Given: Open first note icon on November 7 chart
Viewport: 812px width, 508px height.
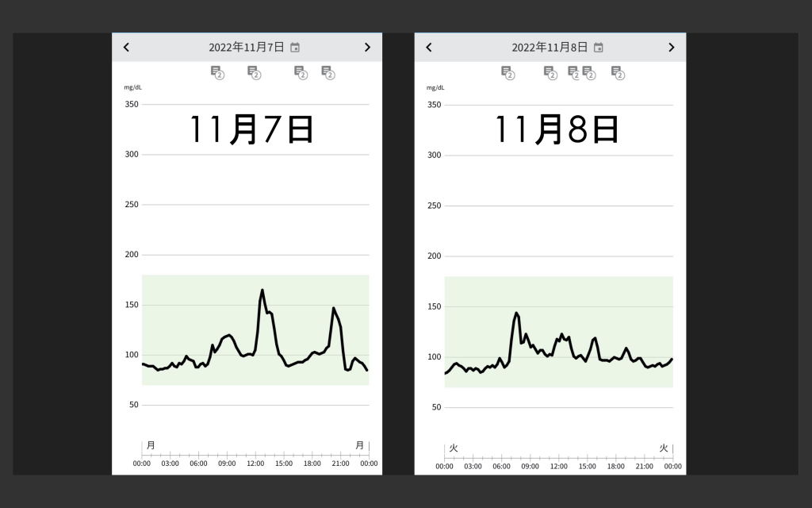Looking at the screenshot, I should click(217, 72).
